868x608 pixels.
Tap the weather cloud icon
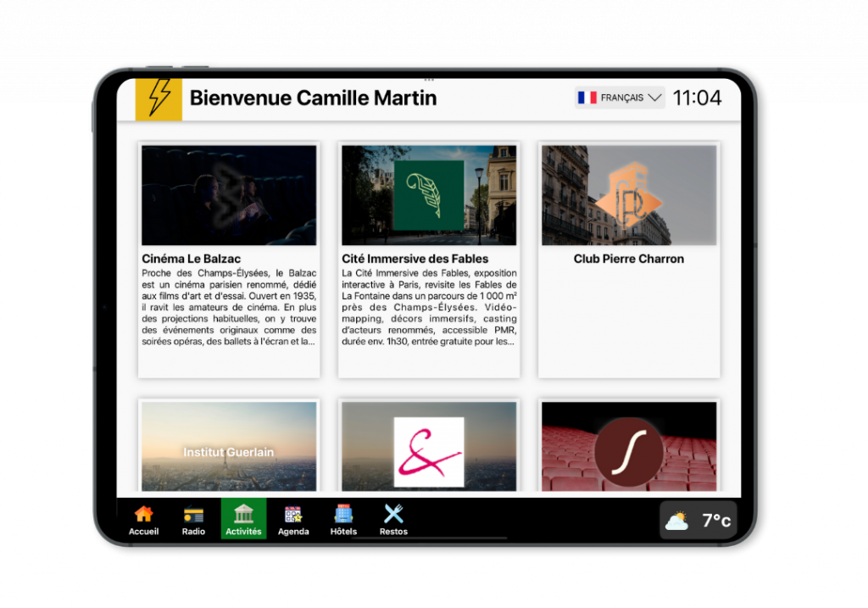(x=678, y=520)
